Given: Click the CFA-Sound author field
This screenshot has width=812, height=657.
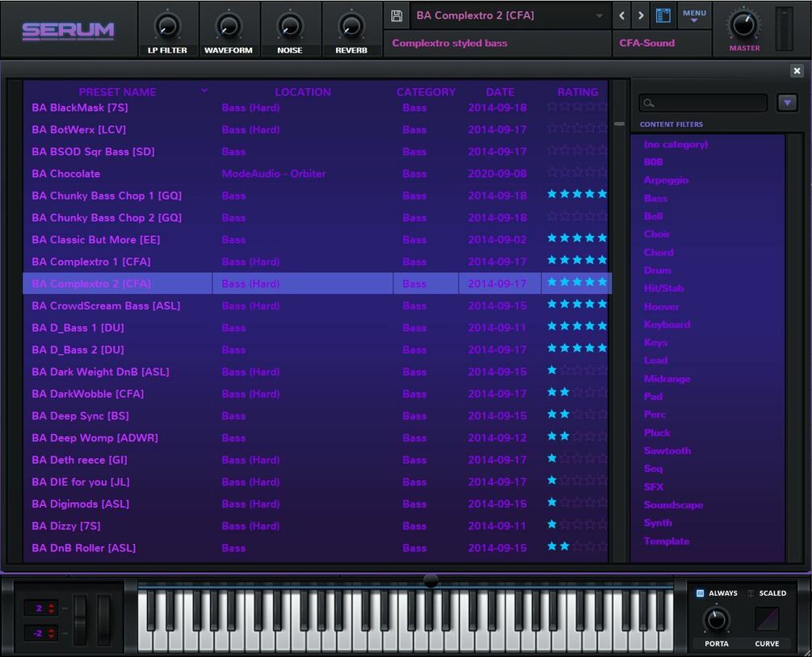Looking at the screenshot, I should pyautogui.click(x=661, y=43).
